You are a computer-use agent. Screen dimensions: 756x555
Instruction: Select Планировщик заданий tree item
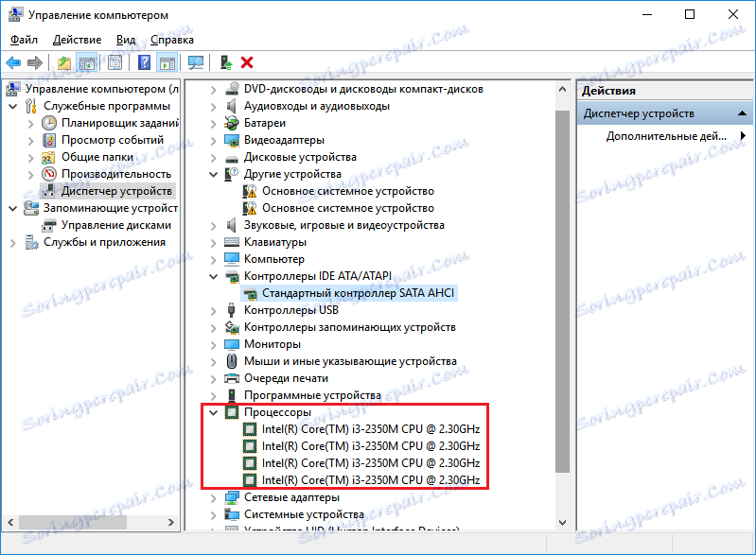pos(120,123)
